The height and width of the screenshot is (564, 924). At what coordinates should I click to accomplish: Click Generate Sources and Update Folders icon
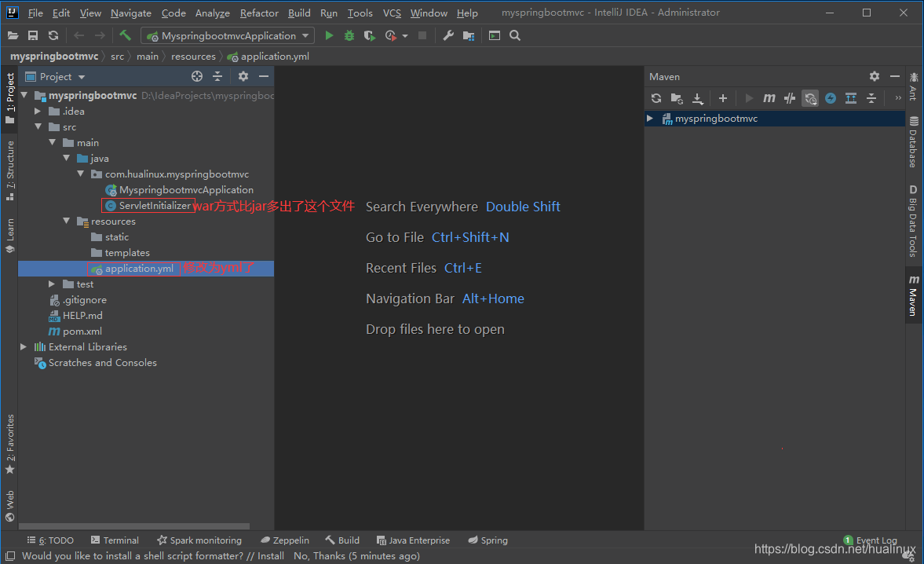(x=677, y=98)
